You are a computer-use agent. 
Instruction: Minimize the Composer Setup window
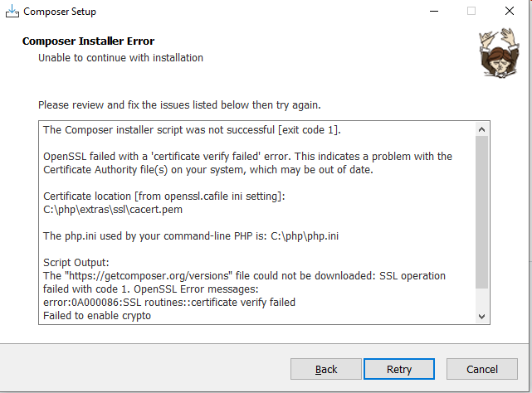click(x=434, y=11)
